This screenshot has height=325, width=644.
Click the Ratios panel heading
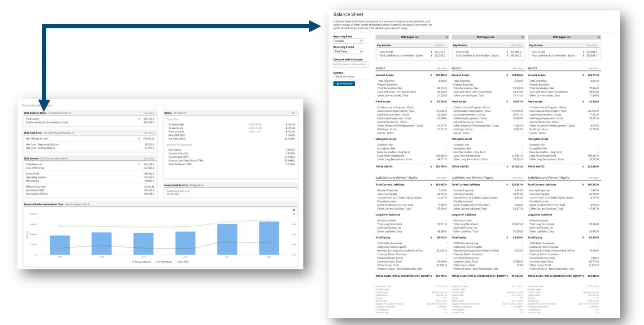[168, 113]
